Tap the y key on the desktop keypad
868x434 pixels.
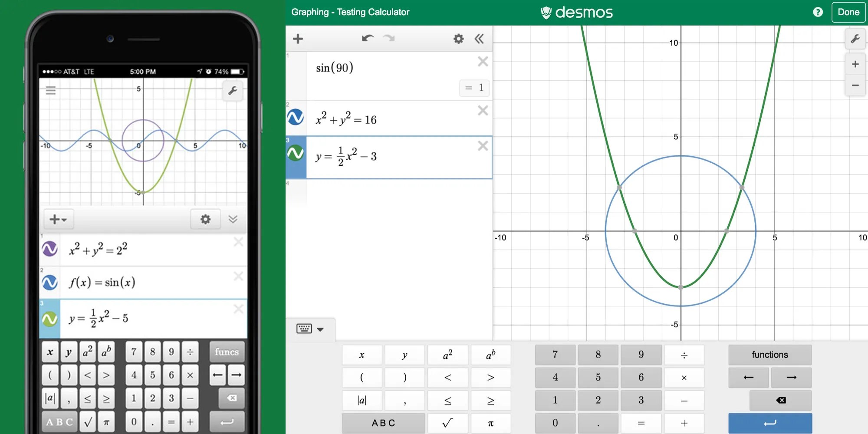pos(404,355)
